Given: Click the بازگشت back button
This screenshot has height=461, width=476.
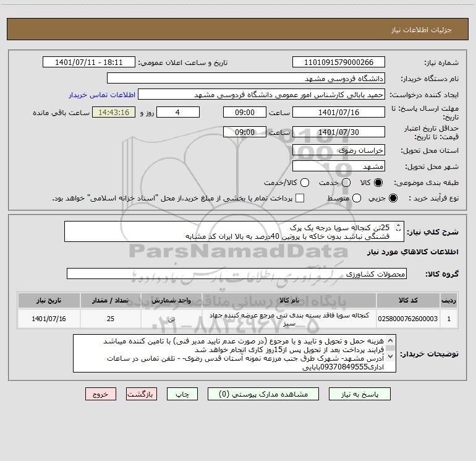Looking at the screenshot, I should (142, 394).
